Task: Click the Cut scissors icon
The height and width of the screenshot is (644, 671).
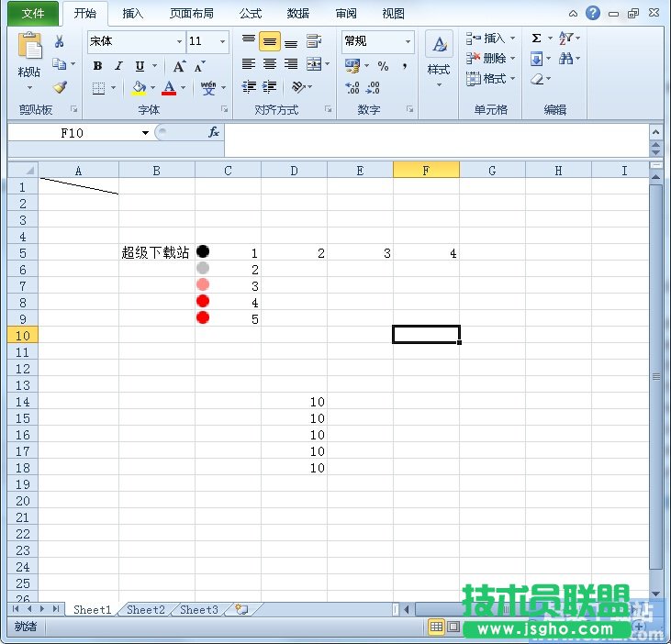Action: (x=60, y=41)
